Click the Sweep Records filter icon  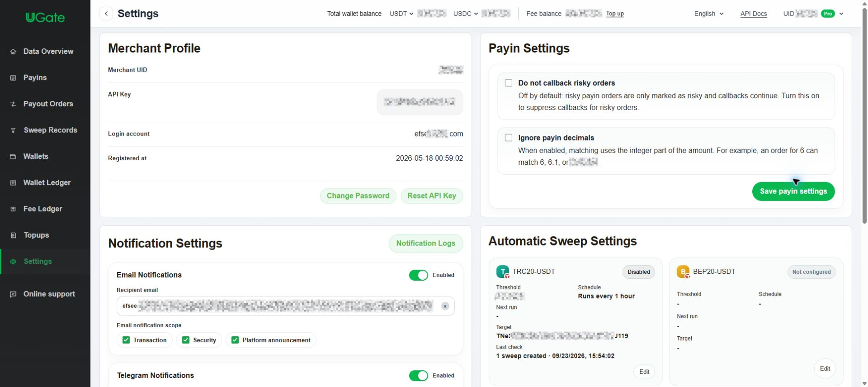coord(13,130)
